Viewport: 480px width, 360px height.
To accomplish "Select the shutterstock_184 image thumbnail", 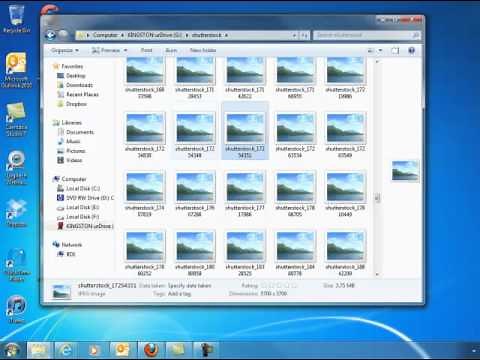I will 295,246.
